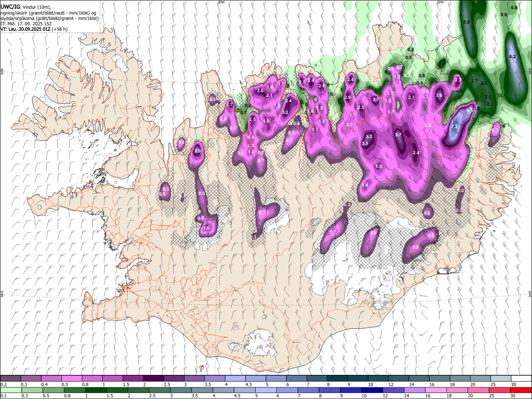Click the pale lavender snow swatch labeled 4
This screenshot has height=399, width=532.
(235, 378)
